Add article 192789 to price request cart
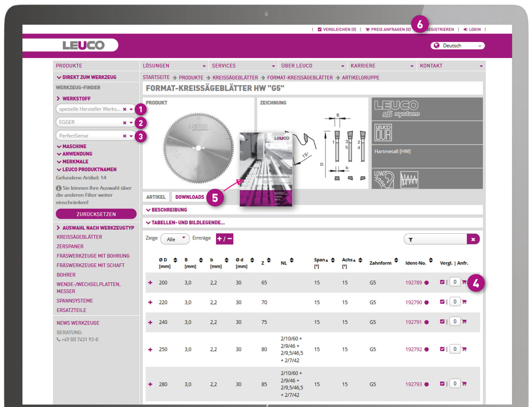 [464, 282]
